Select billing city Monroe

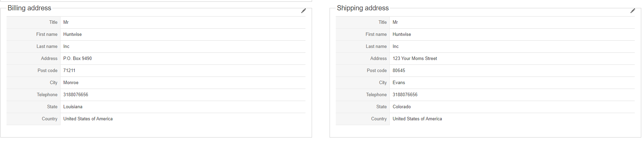[x=71, y=82]
